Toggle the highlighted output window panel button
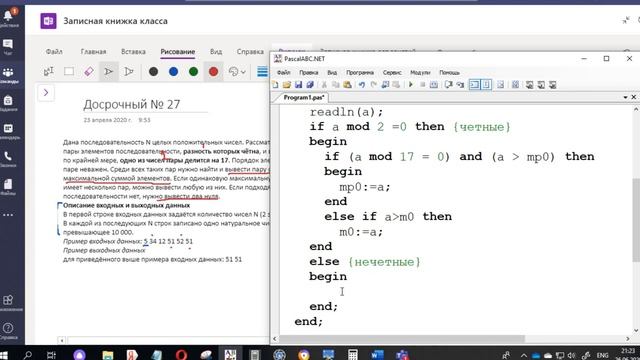The image size is (640, 360). tap(474, 84)
